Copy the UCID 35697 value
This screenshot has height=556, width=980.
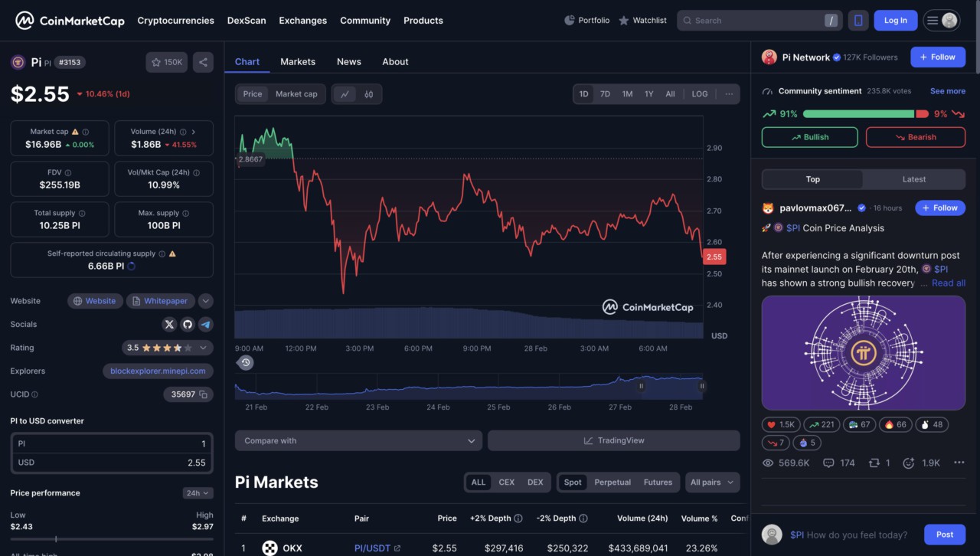pyautogui.click(x=204, y=394)
